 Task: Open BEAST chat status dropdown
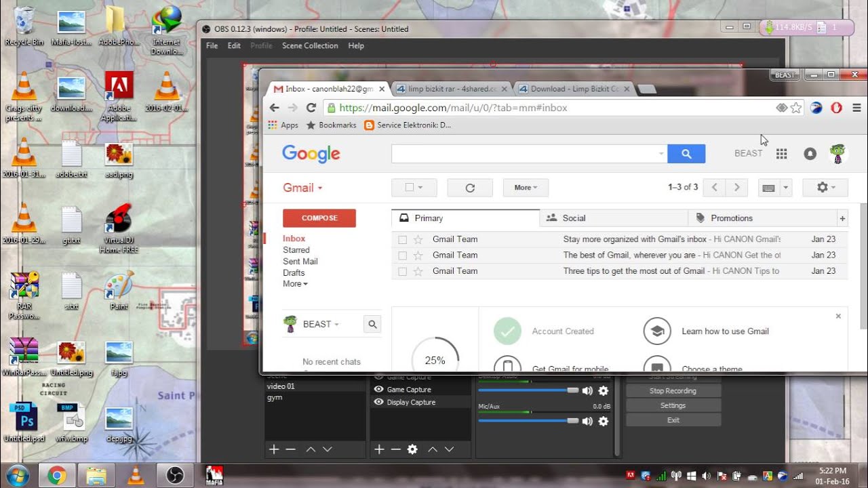[x=321, y=324]
